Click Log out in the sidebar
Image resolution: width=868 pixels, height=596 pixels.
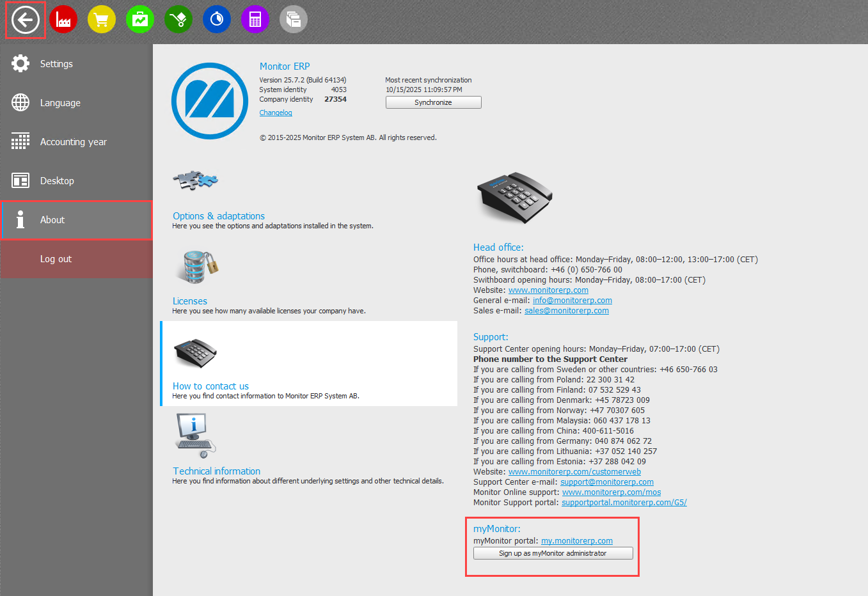(x=56, y=259)
